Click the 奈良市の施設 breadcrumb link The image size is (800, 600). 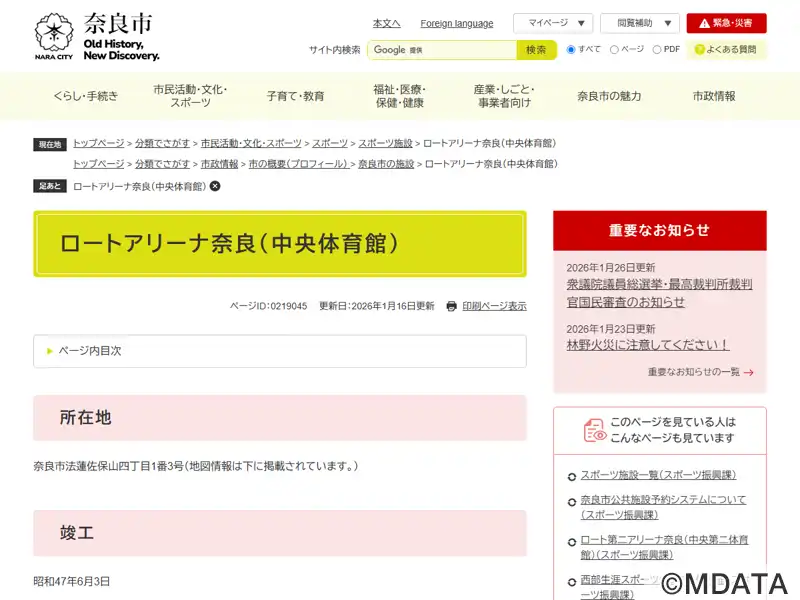(386, 164)
